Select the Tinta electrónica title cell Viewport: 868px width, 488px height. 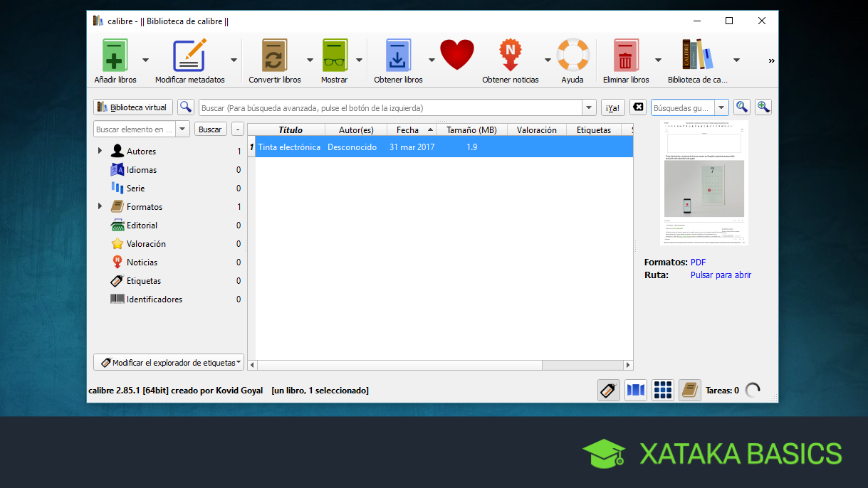[x=290, y=147]
